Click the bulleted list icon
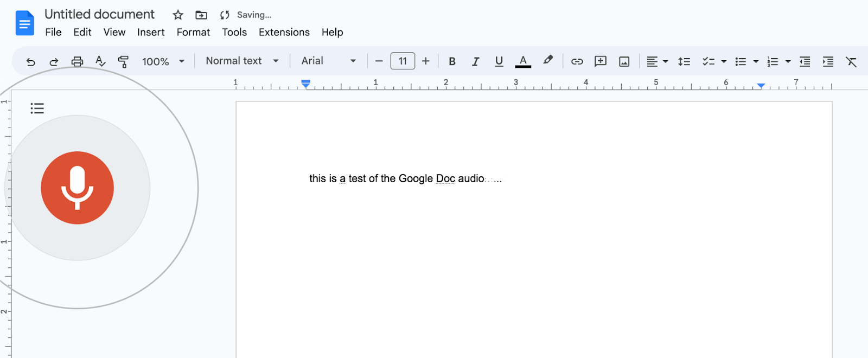The height and width of the screenshot is (358, 868). 741,61
